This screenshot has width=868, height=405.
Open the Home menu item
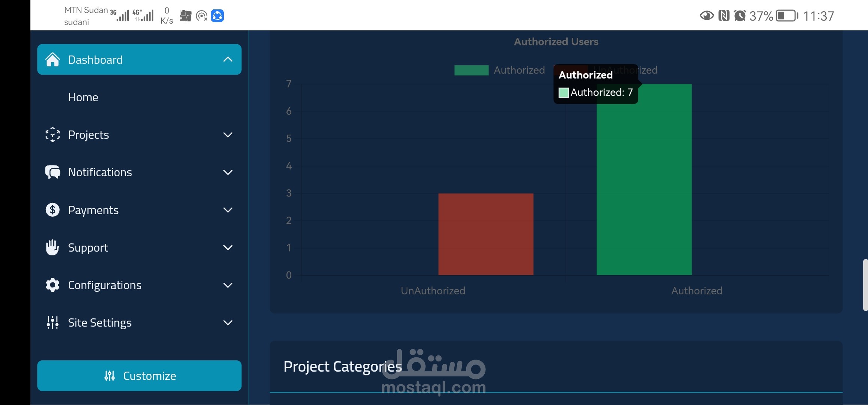(x=83, y=97)
